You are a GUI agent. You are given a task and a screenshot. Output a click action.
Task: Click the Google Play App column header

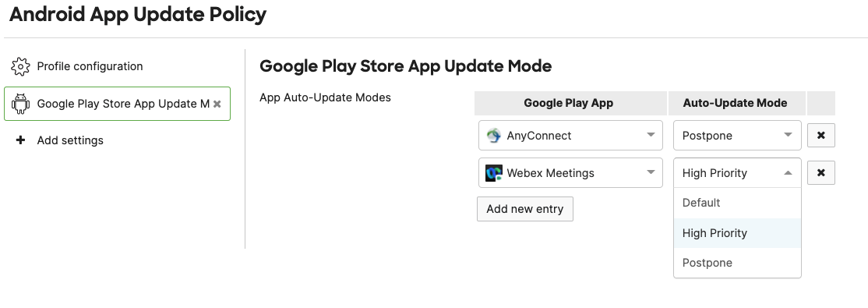coord(570,103)
